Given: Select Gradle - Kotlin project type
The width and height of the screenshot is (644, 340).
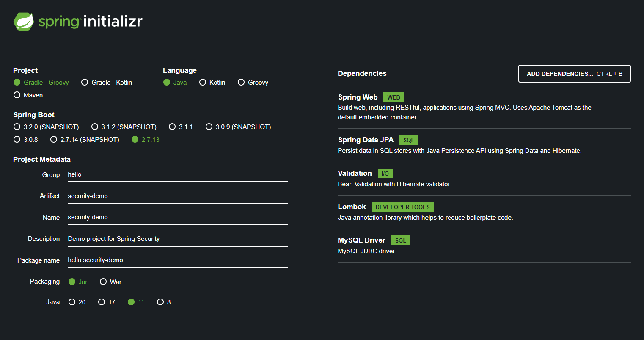Looking at the screenshot, I should click(107, 83).
